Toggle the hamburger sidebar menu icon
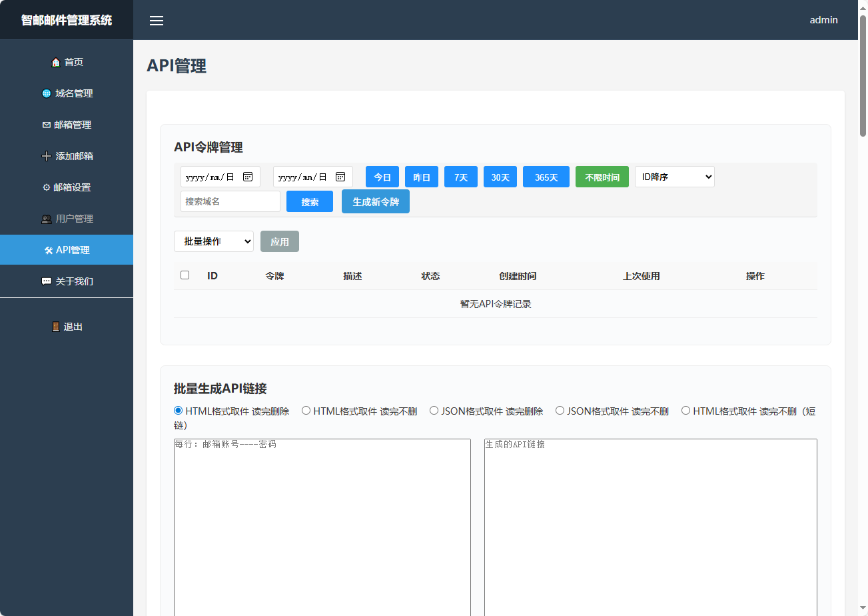This screenshot has height=616, width=868. pyautogui.click(x=157, y=21)
